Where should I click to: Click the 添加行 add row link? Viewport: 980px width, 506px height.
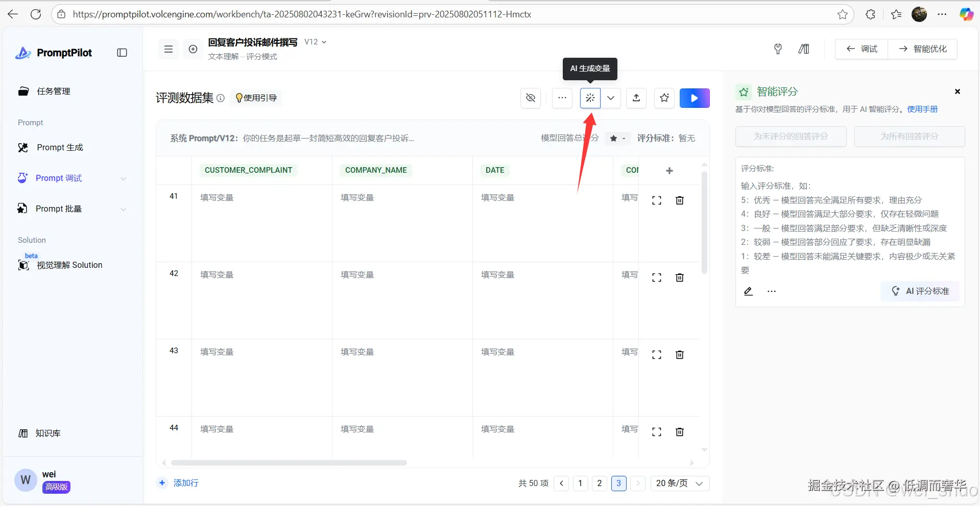(179, 483)
